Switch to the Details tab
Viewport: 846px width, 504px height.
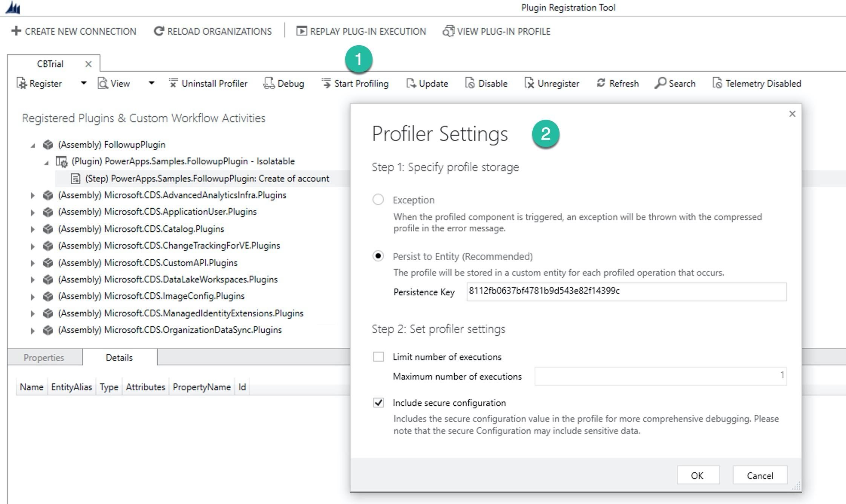click(x=120, y=357)
